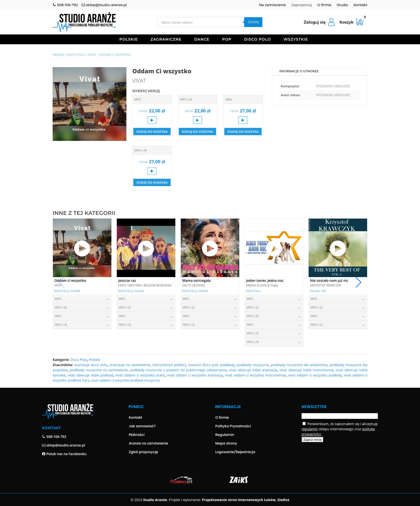Viewport: 420px width, 506px height.
Task: Open the ZAGRANICZNE menu category
Action: [166, 39]
